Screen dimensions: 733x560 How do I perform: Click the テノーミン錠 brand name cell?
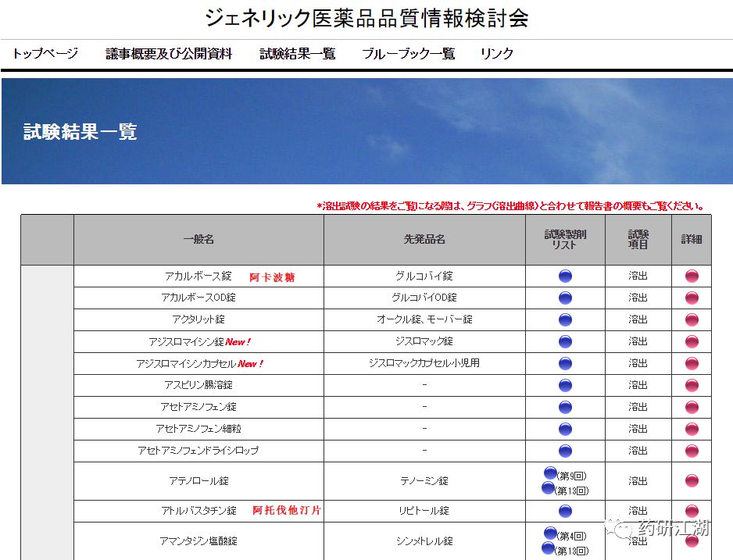(424, 481)
